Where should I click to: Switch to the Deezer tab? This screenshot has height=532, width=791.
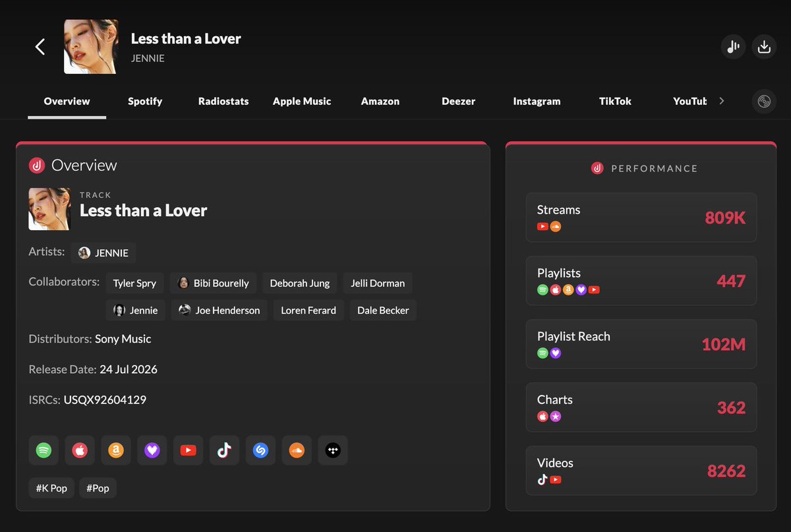click(x=459, y=101)
